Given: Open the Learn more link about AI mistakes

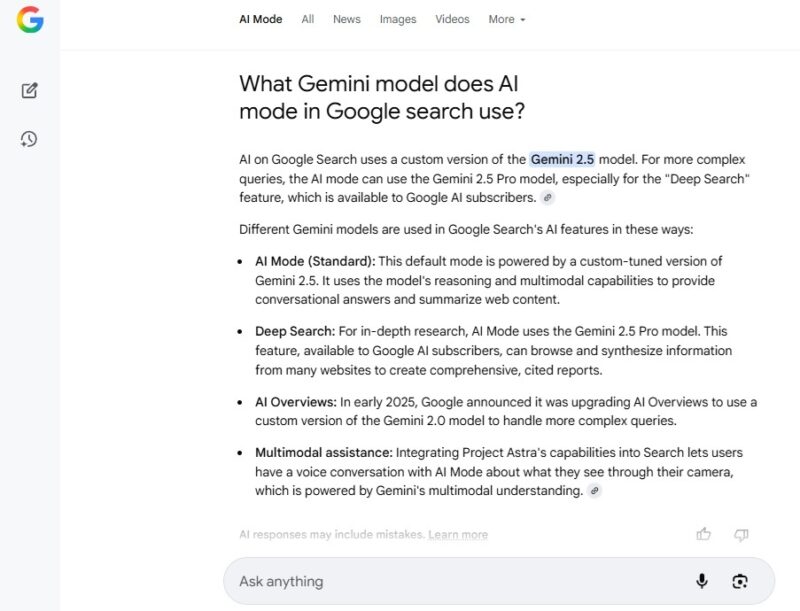Looking at the screenshot, I should pyautogui.click(x=458, y=534).
